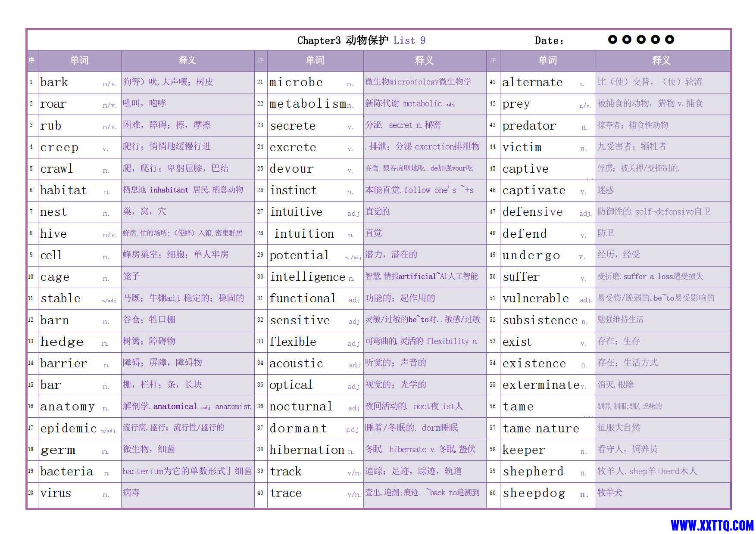Select the word 'prey' cell
Viewport: 756px width, 534px height.
548,104
